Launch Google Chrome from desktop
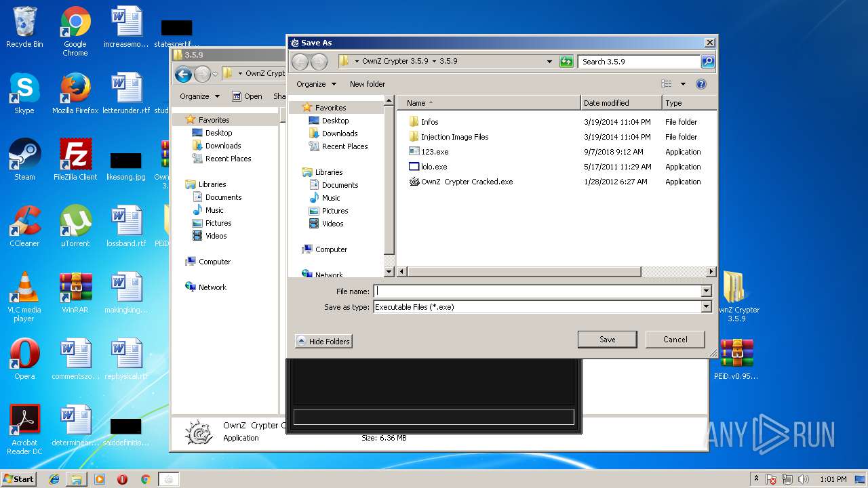868x488 pixels. tap(75, 32)
